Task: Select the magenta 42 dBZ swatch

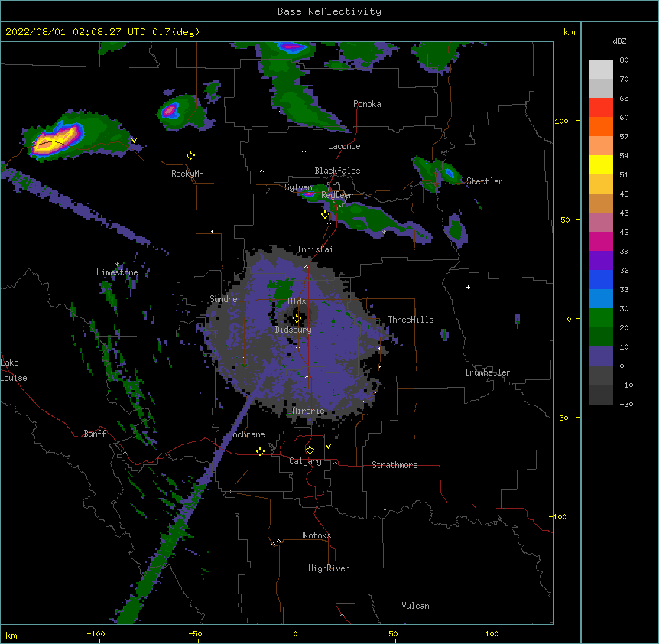Action: point(601,241)
